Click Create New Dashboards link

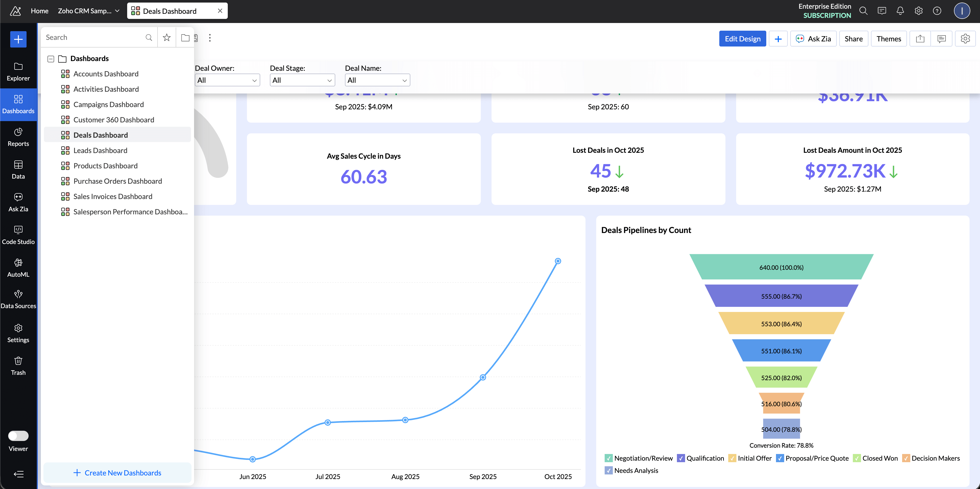(117, 473)
